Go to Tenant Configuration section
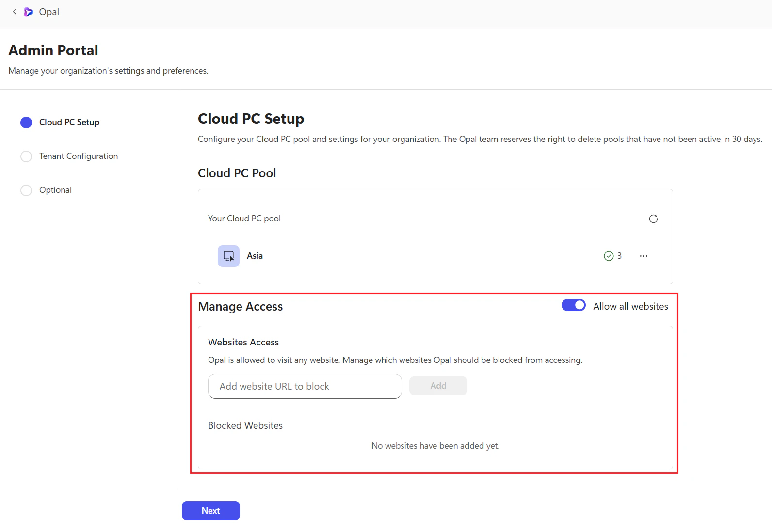The image size is (772, 532). click(79, 156)
